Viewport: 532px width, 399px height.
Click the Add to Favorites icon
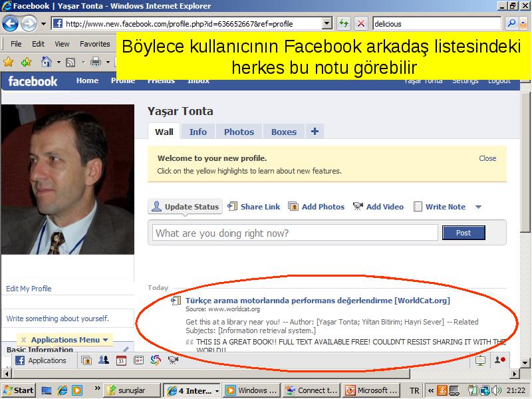[x=26, y=62]
